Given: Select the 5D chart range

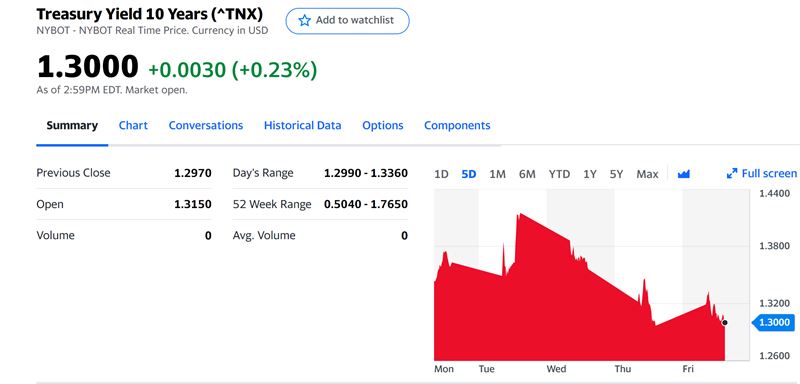Looking at the screenshot, I should pos(468,174).
